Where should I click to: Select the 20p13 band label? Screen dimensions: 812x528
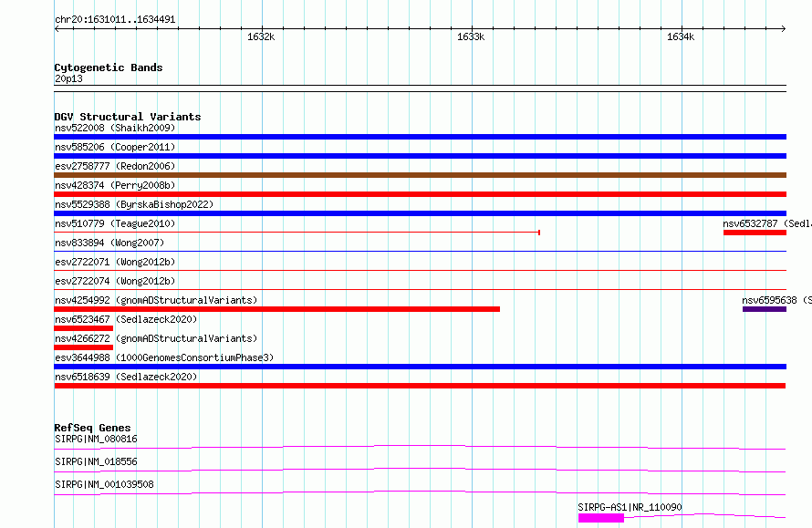tap(68, 78)
